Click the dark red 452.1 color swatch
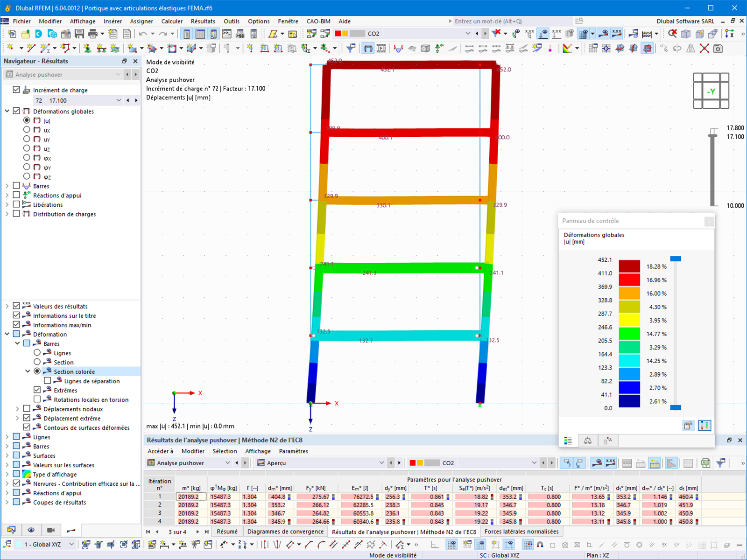The width and height of the screenshot is (747, 560). (629, 266)
